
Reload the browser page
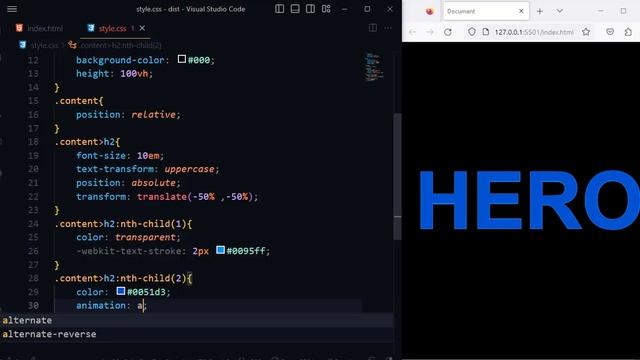(448, 32)
